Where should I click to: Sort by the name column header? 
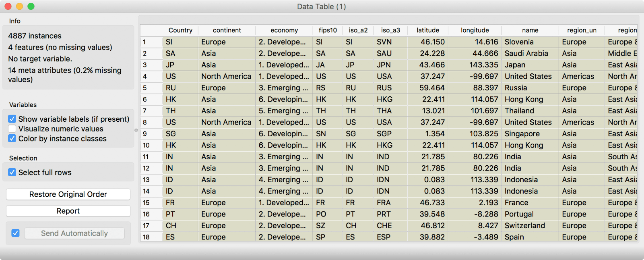tap(530, 30)
